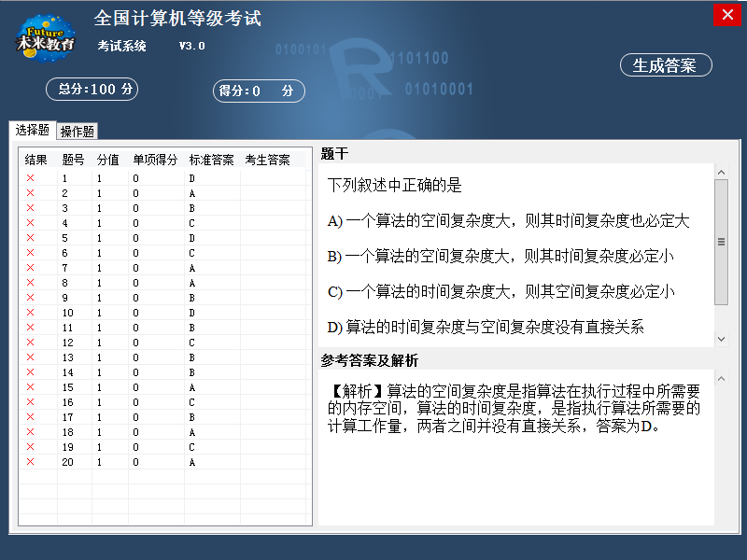Click the question stem 下列叙述中正确的是
This screenshot has width=747, height=560.
(x=394, y=185)
